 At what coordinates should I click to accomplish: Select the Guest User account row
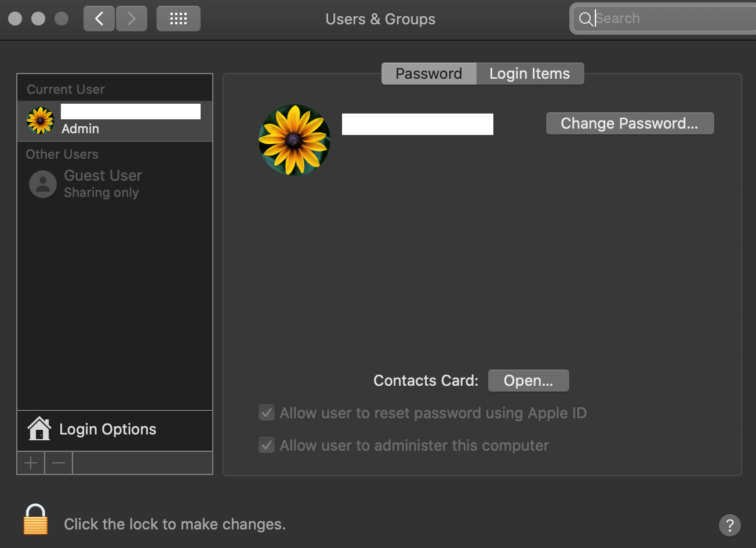click(x=115, y=184)
